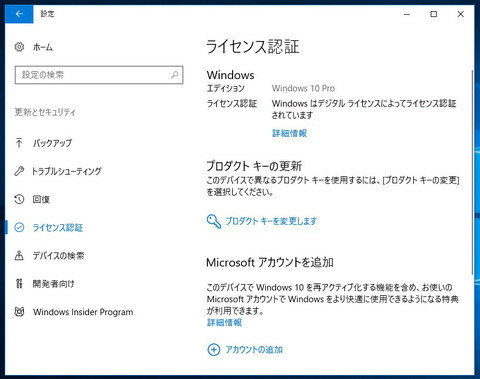This screenshot has height=379, width=480.
Task: Click the 更新とセキュリティ section label
Action: click(45, 112)
